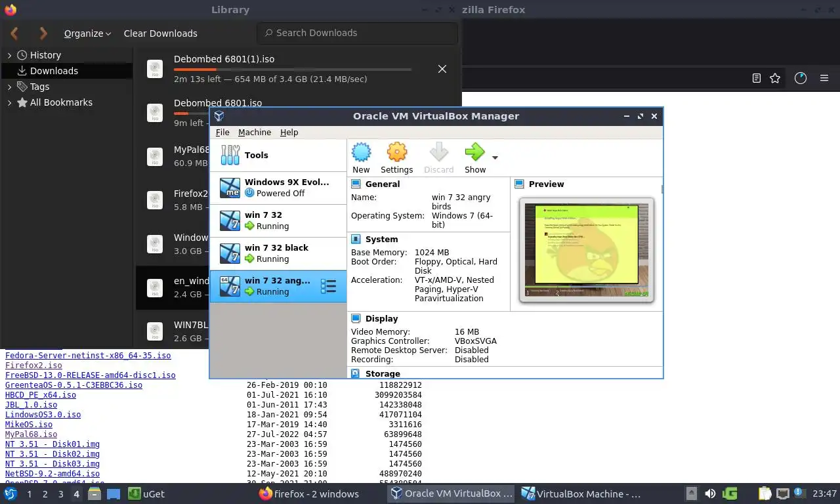The height and width of the screenshot is (504, 840).
Task: Bookmark page with star icon
Action: point(775,78)
